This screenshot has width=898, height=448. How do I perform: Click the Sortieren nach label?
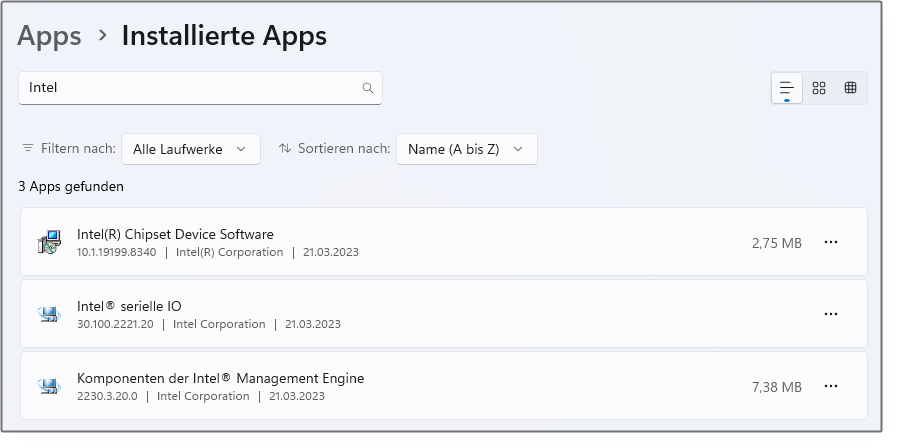pos(344,149)
